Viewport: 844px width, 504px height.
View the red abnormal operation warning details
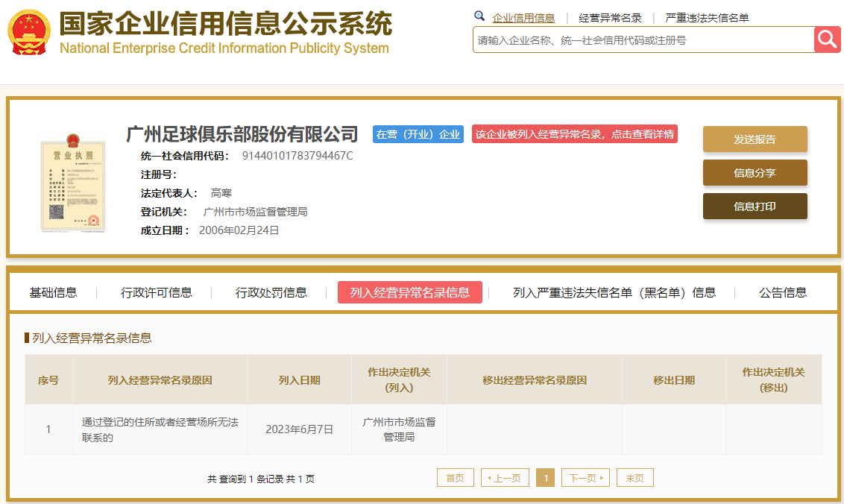point(574,134)
